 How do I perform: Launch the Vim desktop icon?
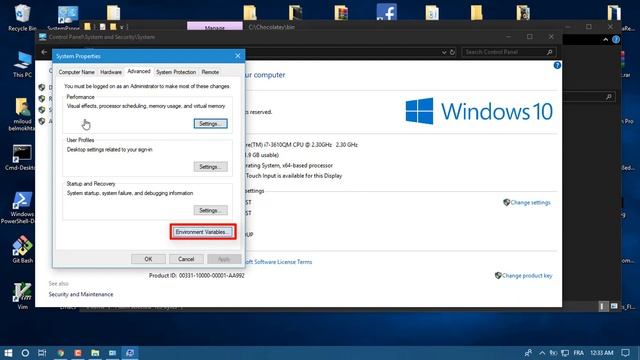point(22,296)
